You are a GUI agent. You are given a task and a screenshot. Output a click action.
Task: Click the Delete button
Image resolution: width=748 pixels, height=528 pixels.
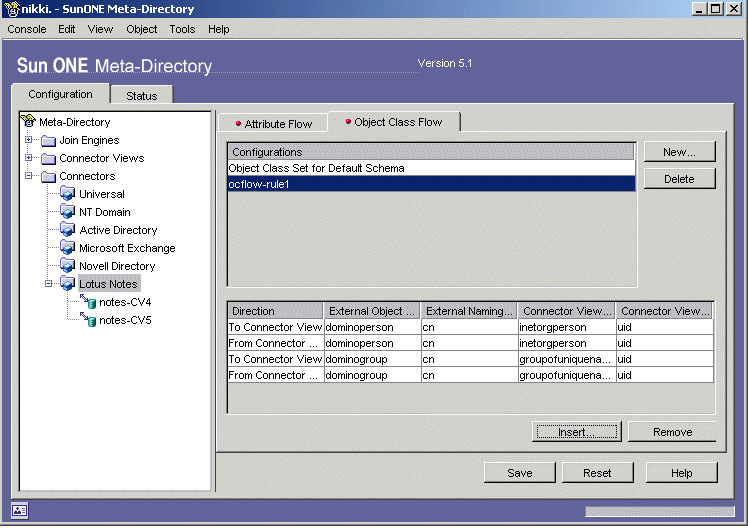pyautogui.click(x=679, y=179)
